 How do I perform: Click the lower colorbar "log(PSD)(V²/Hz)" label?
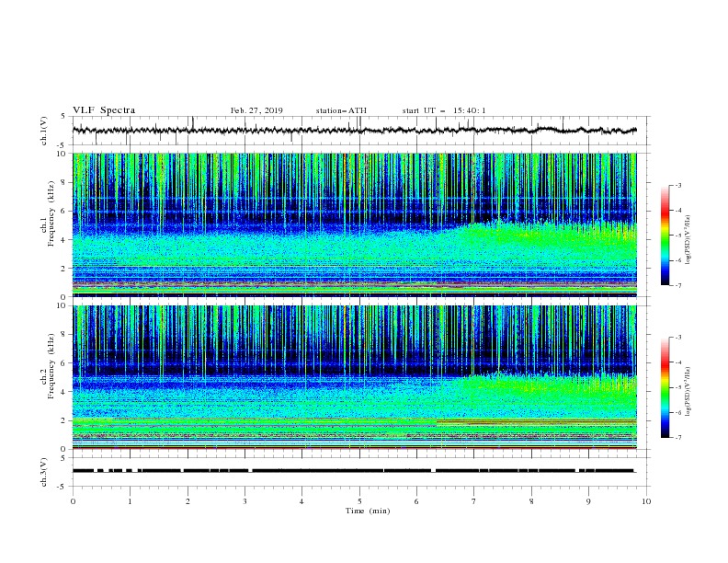click(688, 392)
